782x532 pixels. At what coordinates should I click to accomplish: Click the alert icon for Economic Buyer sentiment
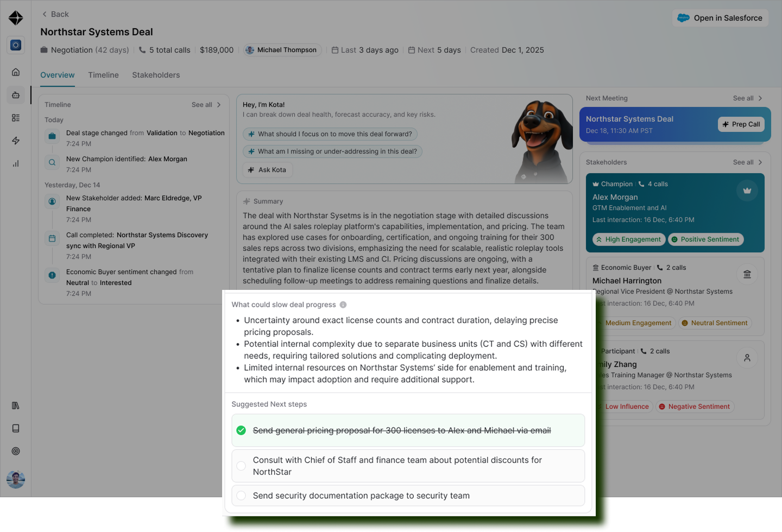(x=52, y=275)
